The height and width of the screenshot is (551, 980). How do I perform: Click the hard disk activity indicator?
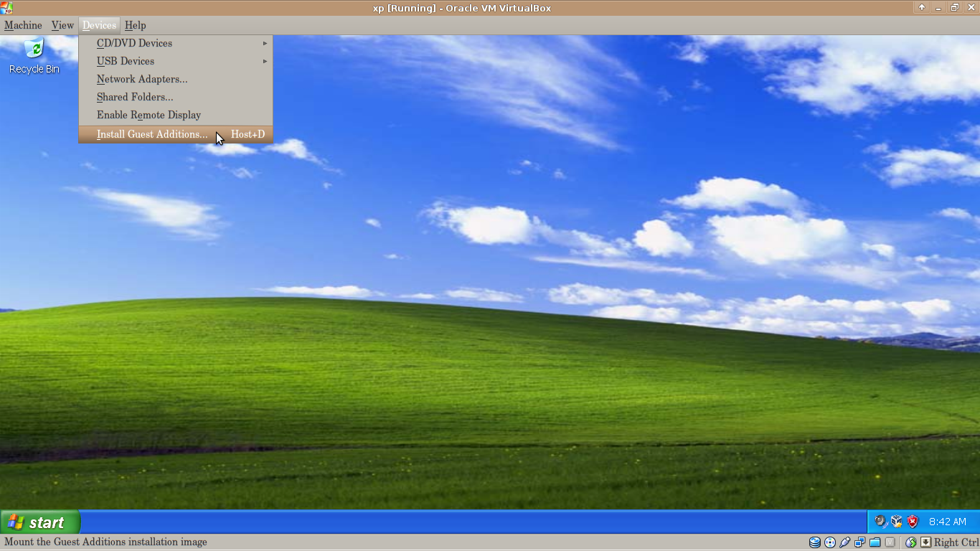[815, 542]
